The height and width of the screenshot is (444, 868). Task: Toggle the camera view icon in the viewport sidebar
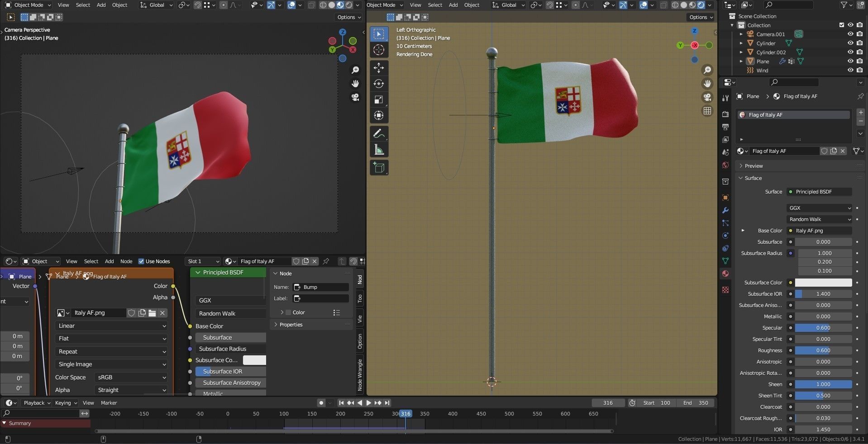[x=706, y=98]
